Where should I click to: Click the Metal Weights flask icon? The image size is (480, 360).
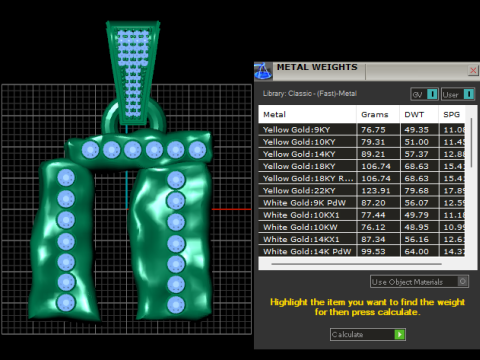coord(263,71)
